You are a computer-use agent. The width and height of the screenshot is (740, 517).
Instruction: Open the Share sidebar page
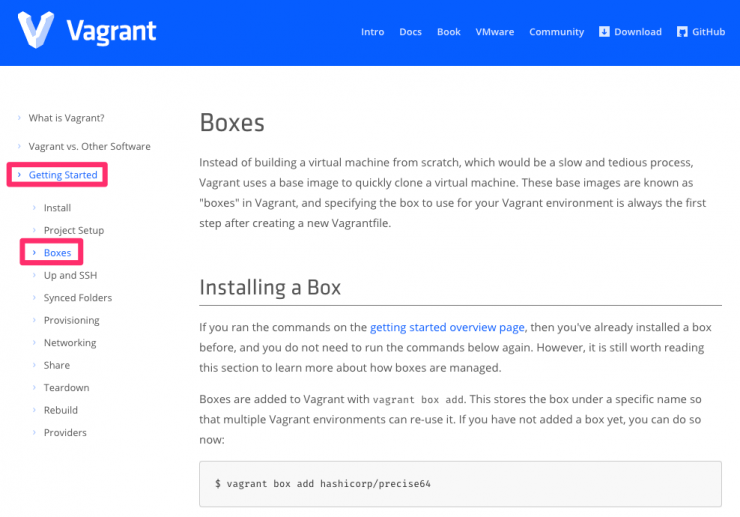coord(57,365)
